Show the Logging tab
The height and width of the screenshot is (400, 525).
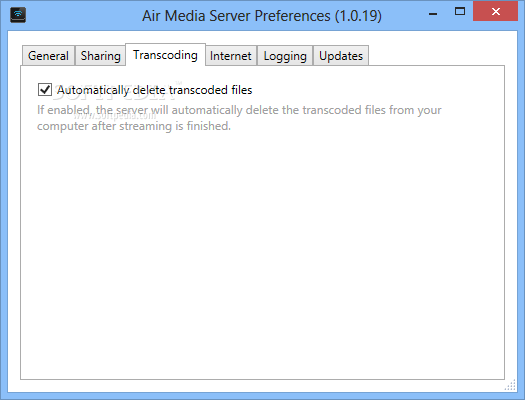click(285, 56)
